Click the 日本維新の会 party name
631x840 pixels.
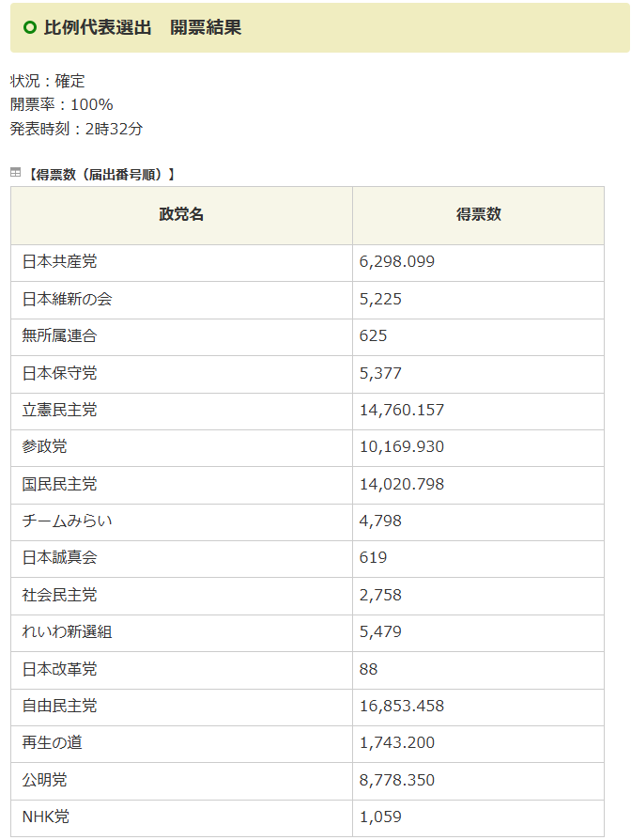tap(67, 299)
